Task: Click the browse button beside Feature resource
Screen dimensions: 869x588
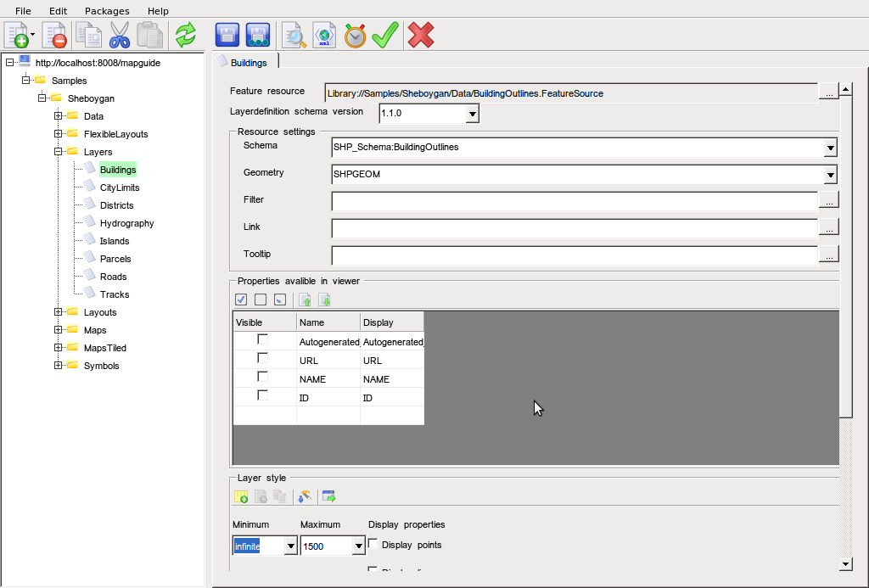Action: coord(828,92)
